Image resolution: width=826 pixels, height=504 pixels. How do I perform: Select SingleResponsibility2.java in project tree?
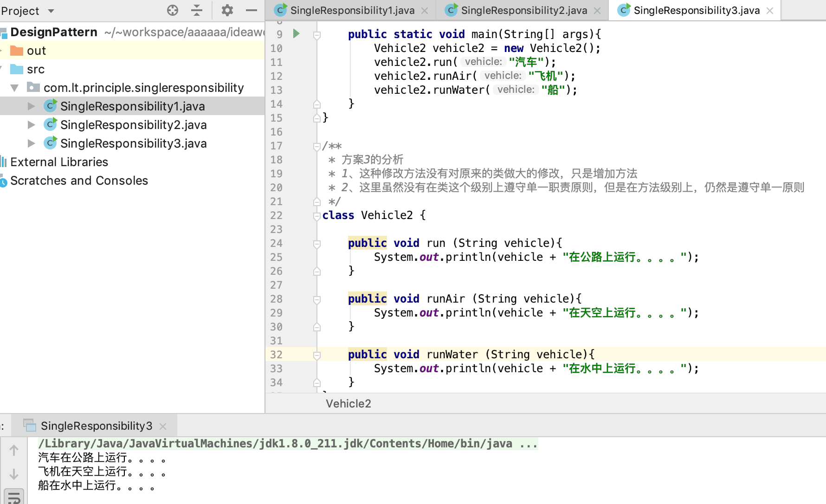(133, 125)
